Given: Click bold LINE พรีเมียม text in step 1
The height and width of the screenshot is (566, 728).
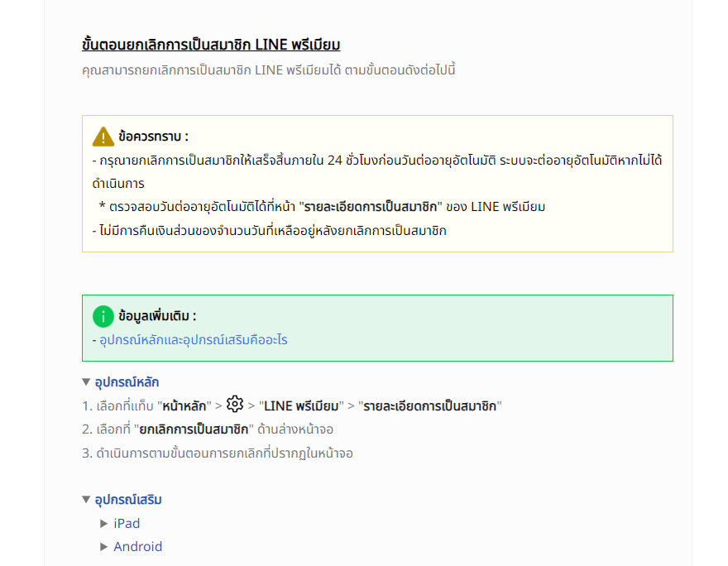Looking at the screenshot, I should click(x=302, y=406).
